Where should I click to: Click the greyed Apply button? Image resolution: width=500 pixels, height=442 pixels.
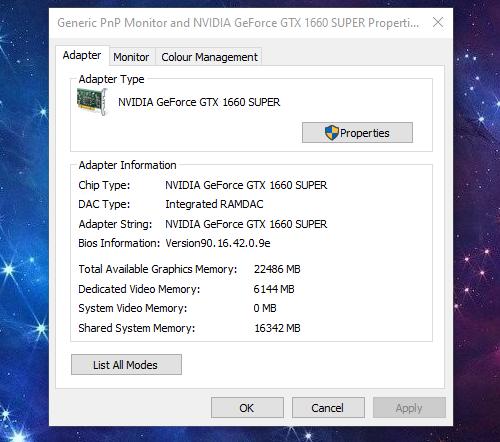[409, 408]
